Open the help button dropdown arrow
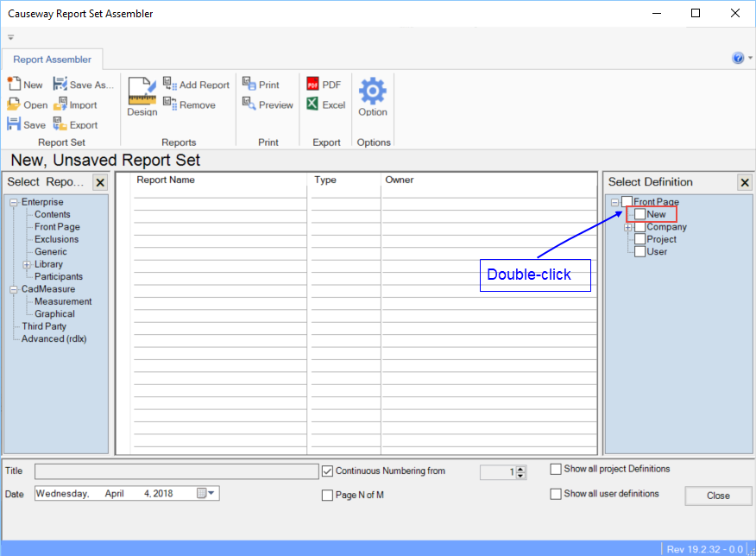The image size is (756, 556). click(750, 58)
